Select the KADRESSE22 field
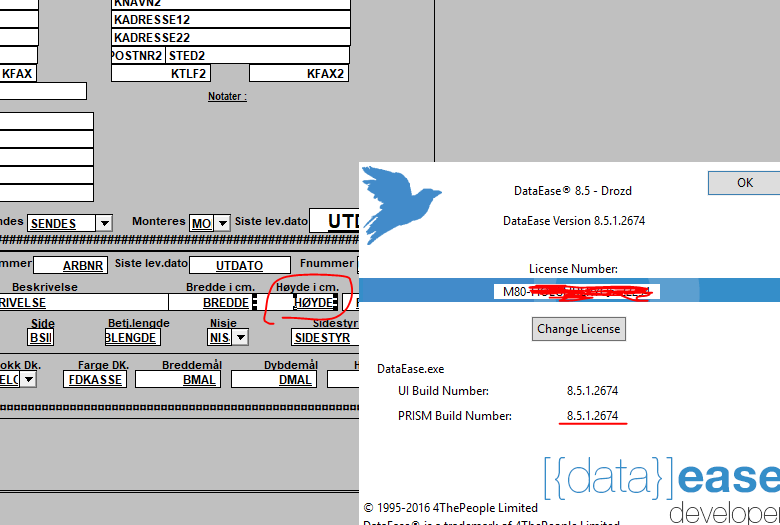Image resolution: width=780 pixels, height=525 pixels. tap(231, 37)
